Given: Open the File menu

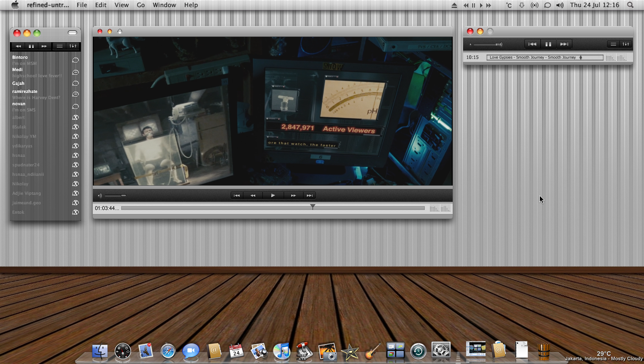Looking at the screenshot, I should [82, 5].
